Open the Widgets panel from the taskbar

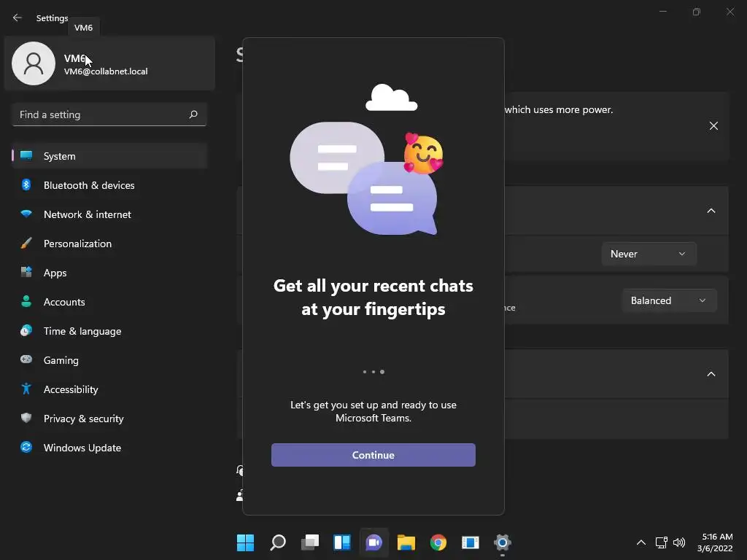342,542
